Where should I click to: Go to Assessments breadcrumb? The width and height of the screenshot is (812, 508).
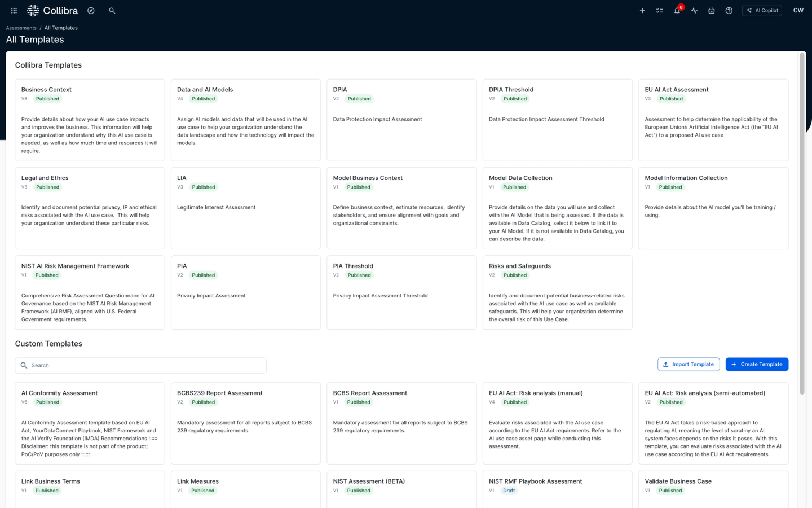pyautogui.click(x=21, y=28)
